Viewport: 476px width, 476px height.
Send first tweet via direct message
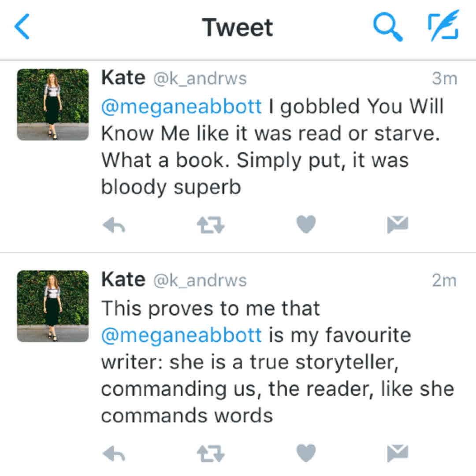pos(398,225)
